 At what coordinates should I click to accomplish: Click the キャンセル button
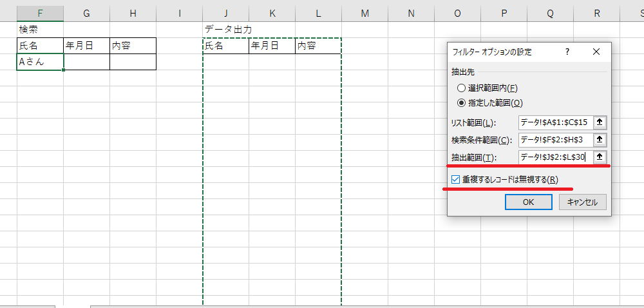pos(582,202)
